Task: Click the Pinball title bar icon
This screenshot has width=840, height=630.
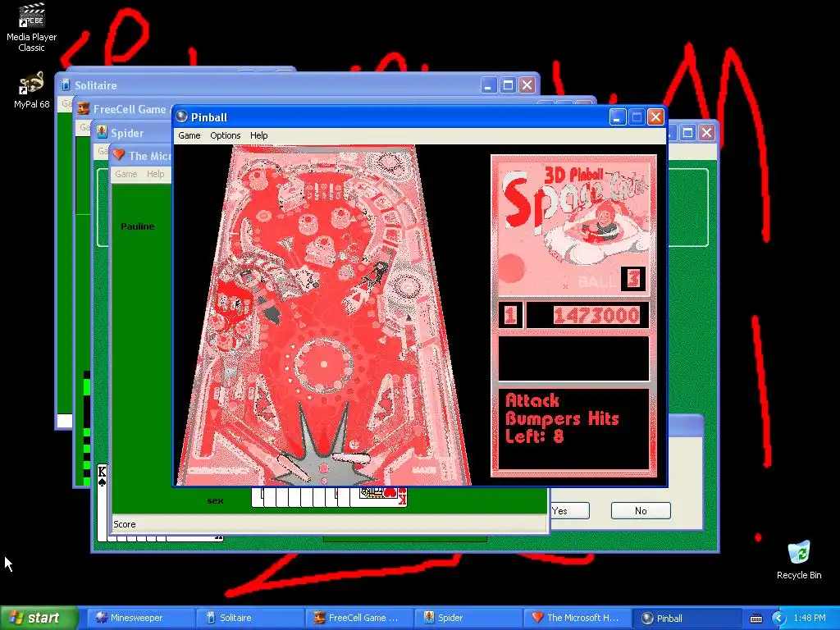Action: [x=182, y=116]
